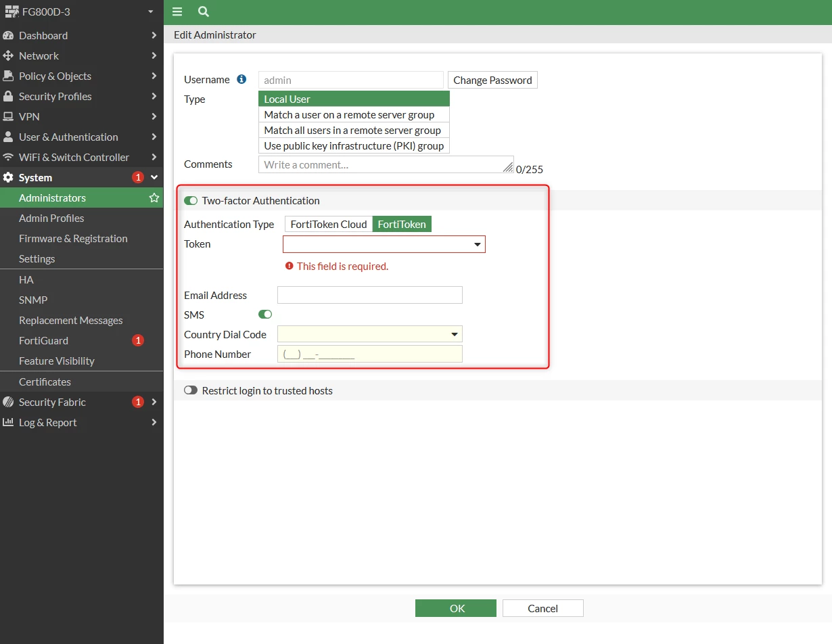Image resolution: width=832 pixels, height=644 pixels.
Task: Expand the VPN menu chevron
Action: click(154, 116)
